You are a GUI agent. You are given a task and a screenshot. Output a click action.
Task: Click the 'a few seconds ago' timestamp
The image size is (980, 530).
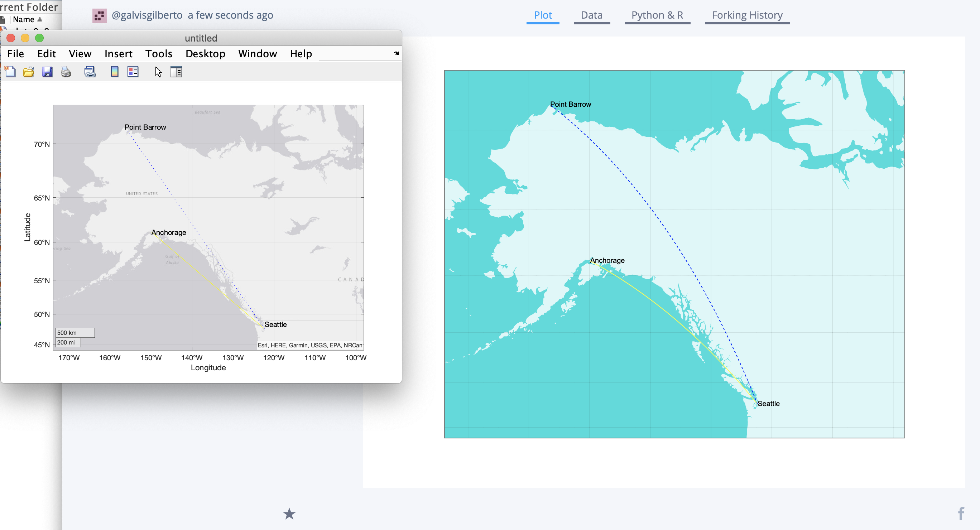tap(230, 15)
